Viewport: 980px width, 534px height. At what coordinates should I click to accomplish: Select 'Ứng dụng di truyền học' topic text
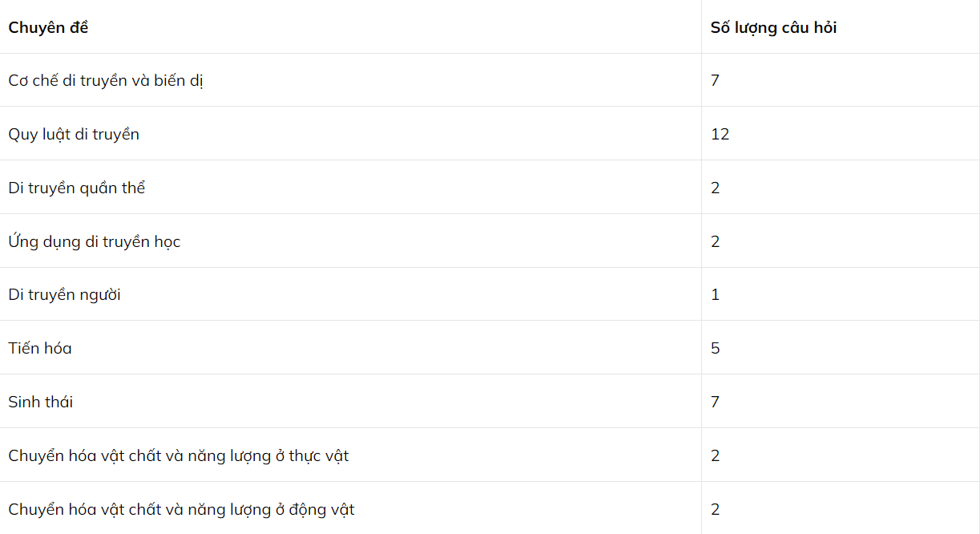(x=95, y=241)
